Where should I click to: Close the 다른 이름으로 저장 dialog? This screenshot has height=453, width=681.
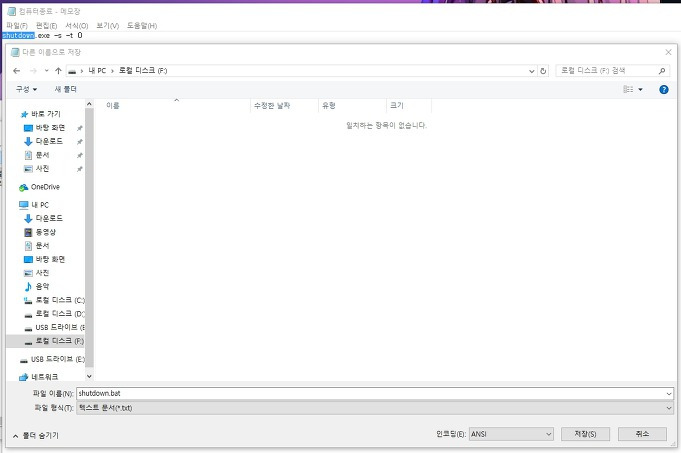pos(668,53)
